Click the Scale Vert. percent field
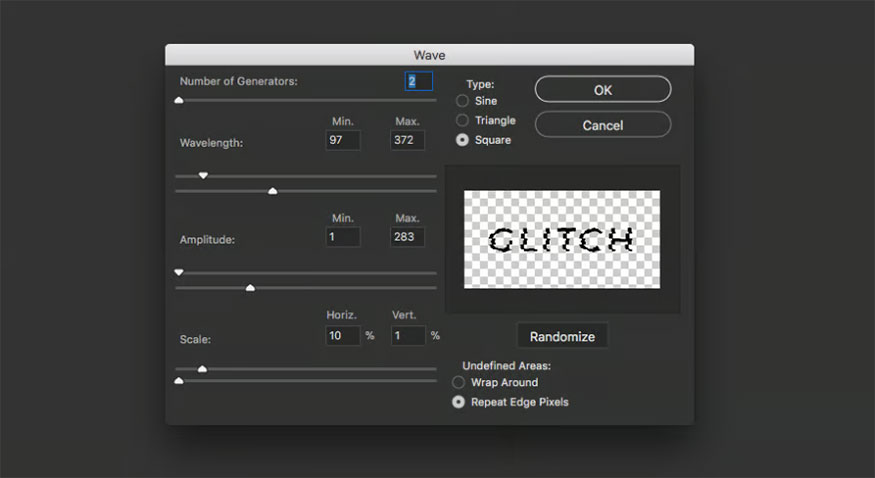The image size is (875, 478). [x=407, y=336]
